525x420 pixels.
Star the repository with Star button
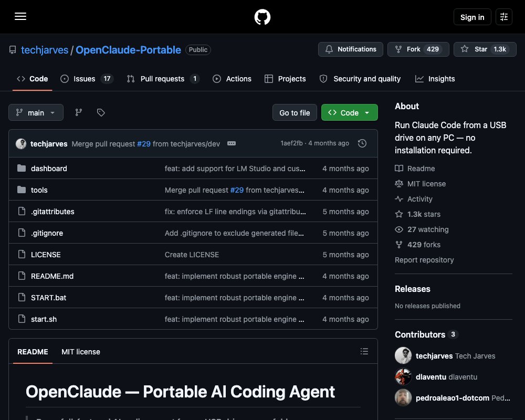pos(485,49)
